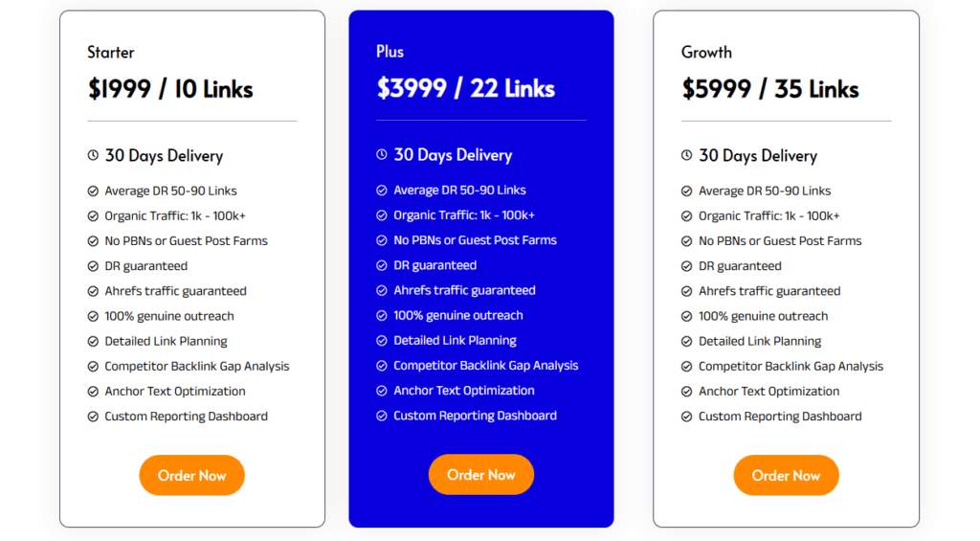Click the checkmark beside Starter Detailed Link Planning
The image size is (980, 541).
93,341
